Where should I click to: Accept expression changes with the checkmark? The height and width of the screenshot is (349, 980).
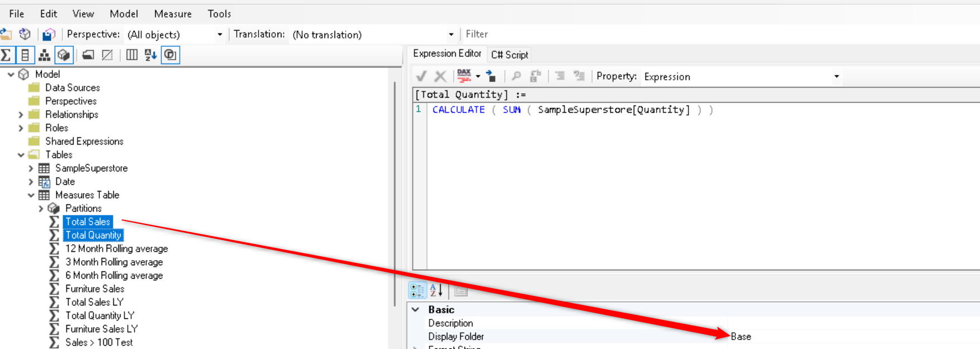[x=422, y=76]
